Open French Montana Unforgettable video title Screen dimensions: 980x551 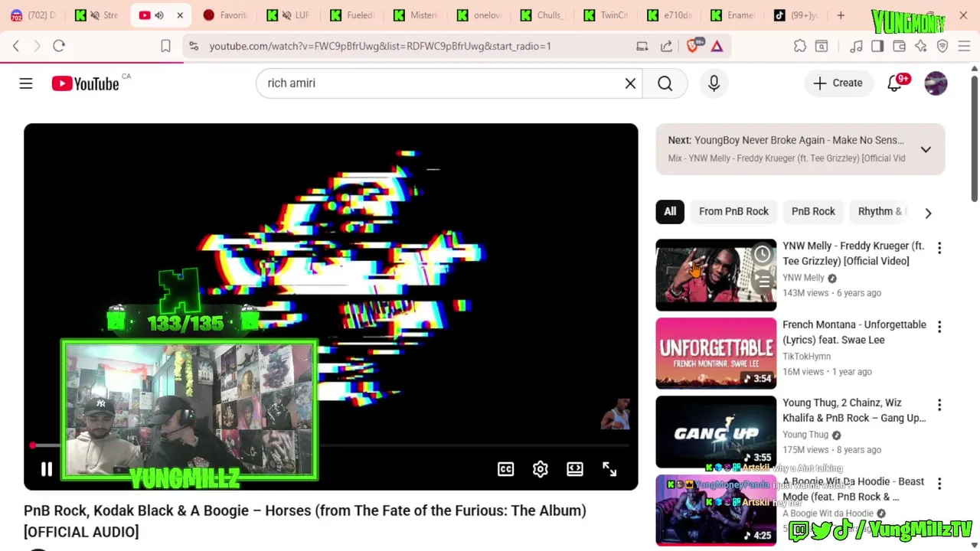pos(854,332)
